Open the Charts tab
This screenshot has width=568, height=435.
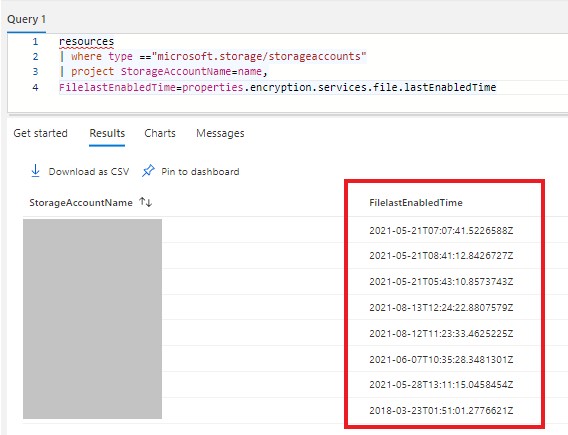pyautogui.click(x=160, y=133)
